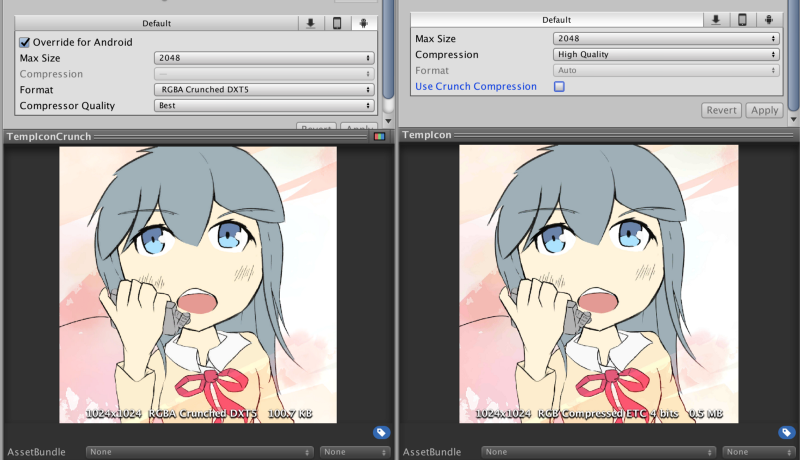Click the blue asset label tag in left preview
Image resolution: width=800 pixels, height=460 pixels.
tap(381, 432)
